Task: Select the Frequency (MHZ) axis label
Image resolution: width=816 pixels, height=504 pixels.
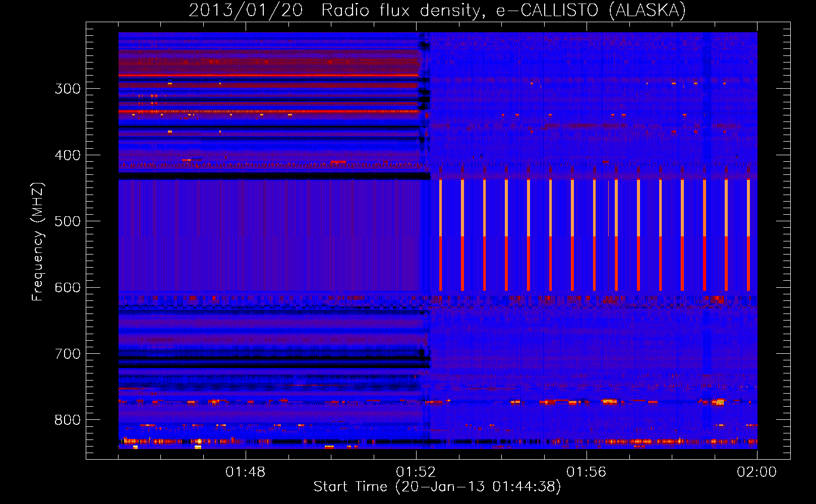Action: pyautogui.click(x=38, y=241)
